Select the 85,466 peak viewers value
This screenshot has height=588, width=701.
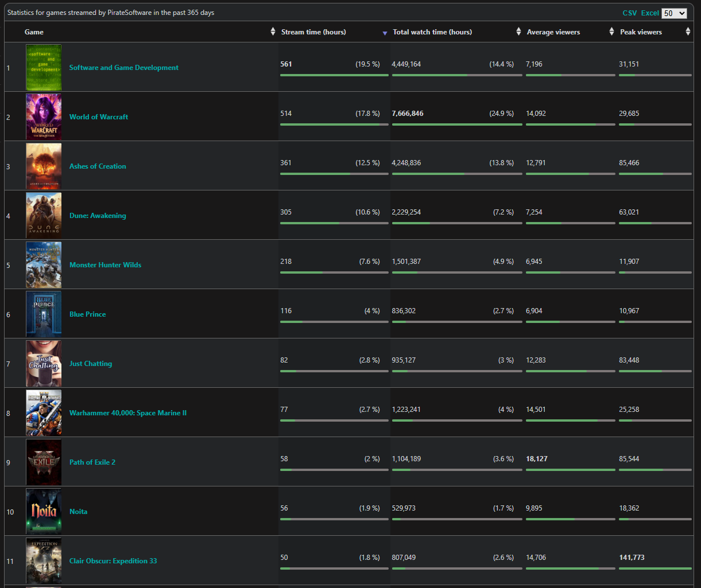tap(629, 163)
